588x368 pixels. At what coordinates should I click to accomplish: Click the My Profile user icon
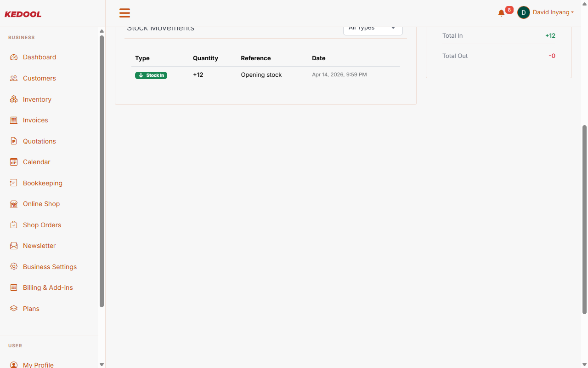[x=14, y=365]
